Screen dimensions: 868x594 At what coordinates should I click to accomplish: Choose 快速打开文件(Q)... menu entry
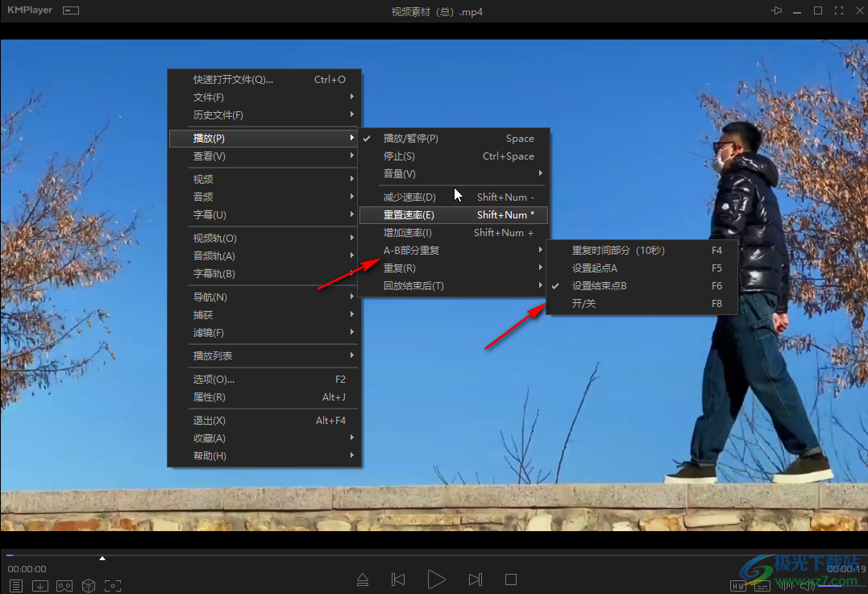[264, 80]
